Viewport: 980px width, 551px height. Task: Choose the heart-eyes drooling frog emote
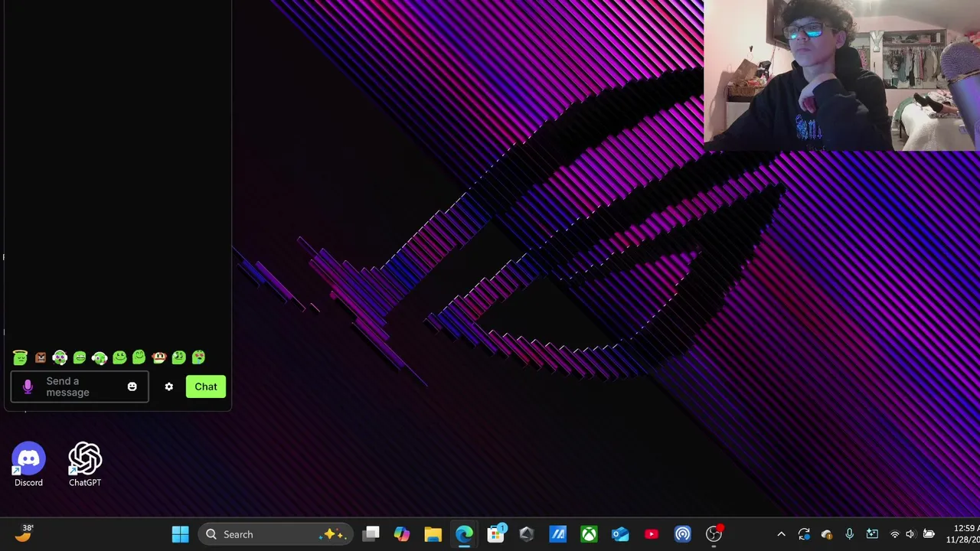coord(198,357)
